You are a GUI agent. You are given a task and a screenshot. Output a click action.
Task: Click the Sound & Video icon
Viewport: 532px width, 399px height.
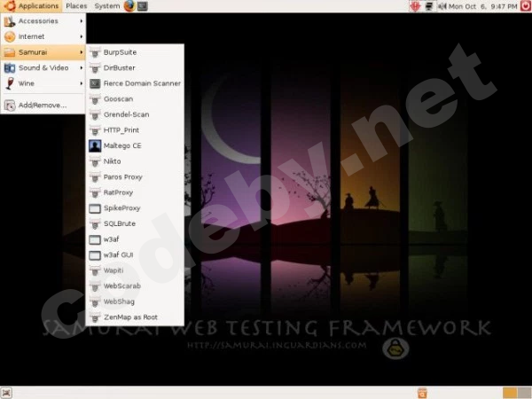pyautogui.click(x=10, y=68)
